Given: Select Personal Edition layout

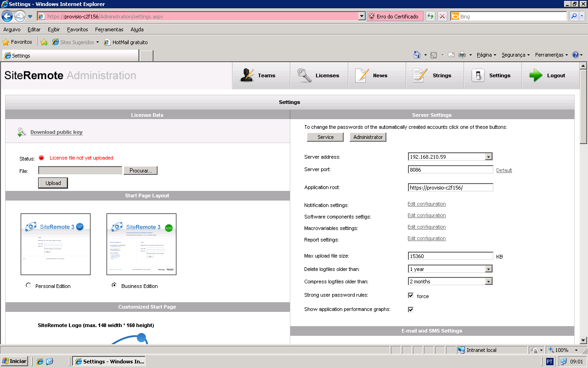Looking at the screenshot, I should pos(29,286).
